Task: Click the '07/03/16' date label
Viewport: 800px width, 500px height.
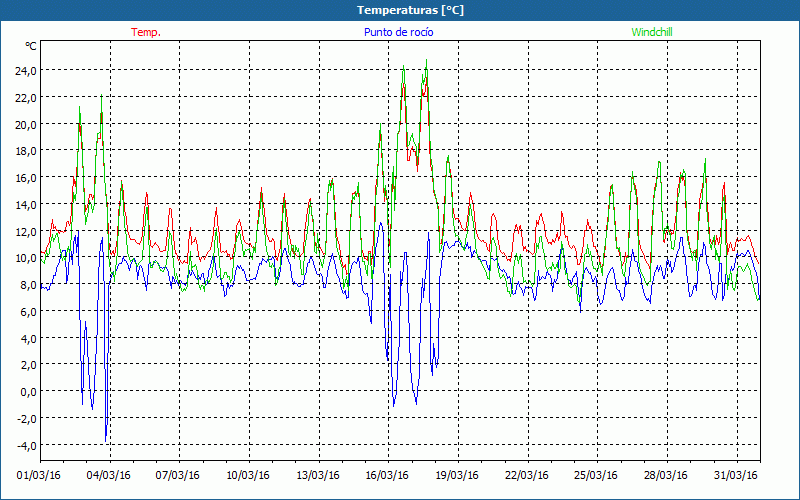Action: [x=178, y=476]
